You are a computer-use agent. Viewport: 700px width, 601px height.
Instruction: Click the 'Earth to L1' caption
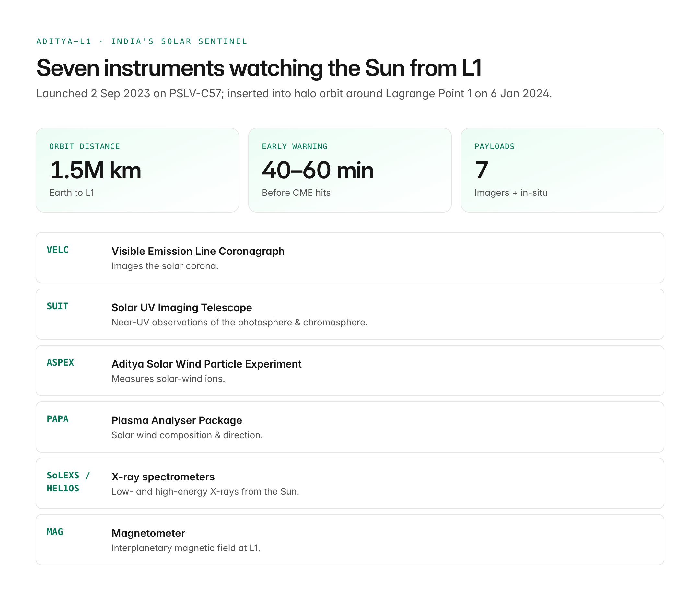pyautogui.click(x=72, y=193)
